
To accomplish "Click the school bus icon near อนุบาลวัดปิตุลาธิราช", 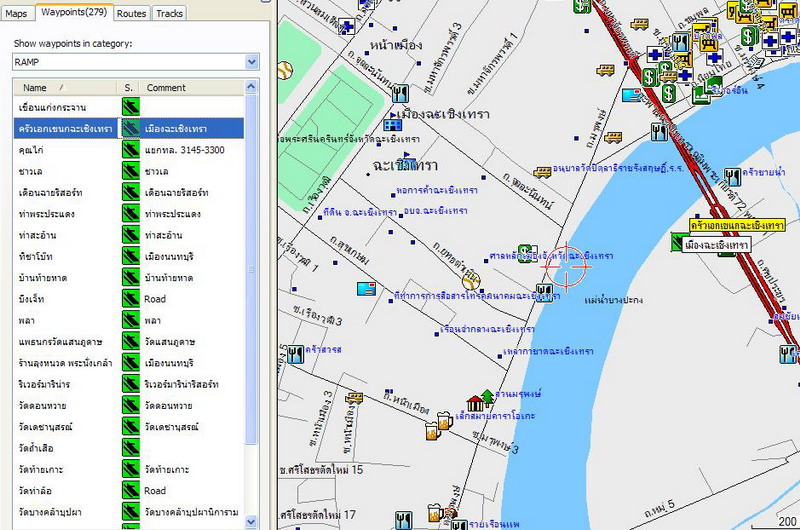I will coord(543,172).
